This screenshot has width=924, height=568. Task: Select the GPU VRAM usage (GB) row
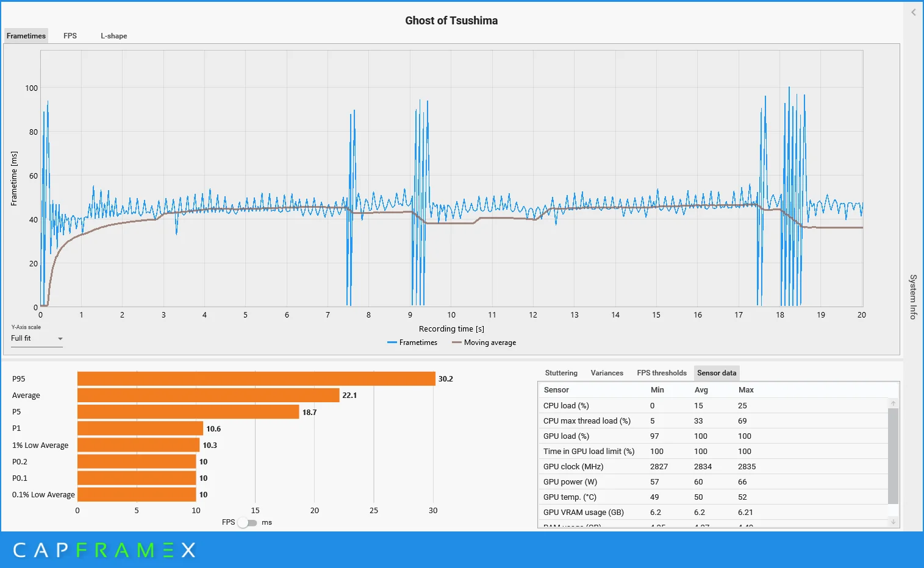[712, 513]
